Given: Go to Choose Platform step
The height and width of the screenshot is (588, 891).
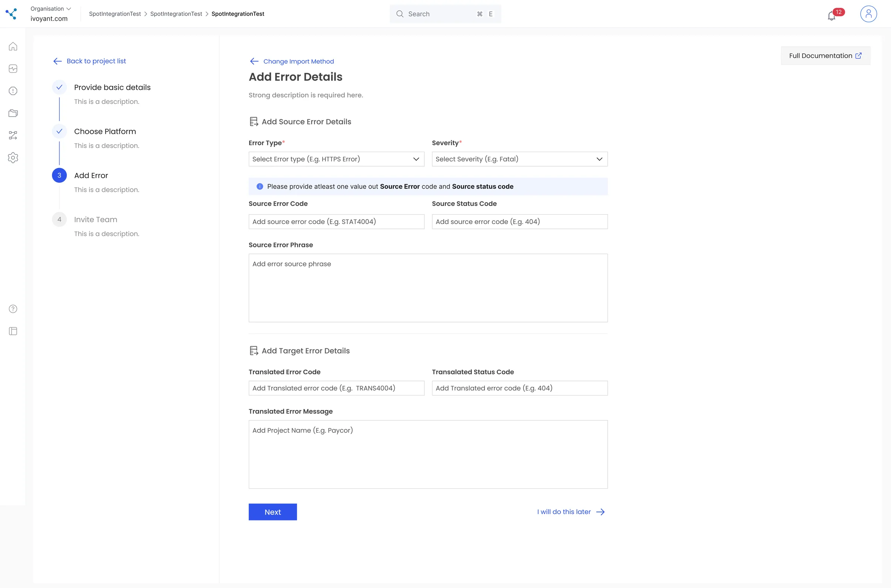Looking at the screenshot, I should pos(105,131).
